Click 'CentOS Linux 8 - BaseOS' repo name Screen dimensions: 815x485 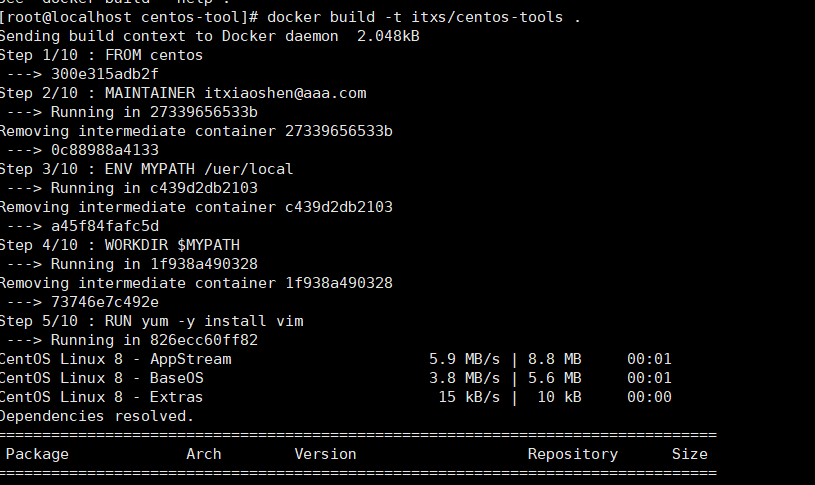(101, 378)
